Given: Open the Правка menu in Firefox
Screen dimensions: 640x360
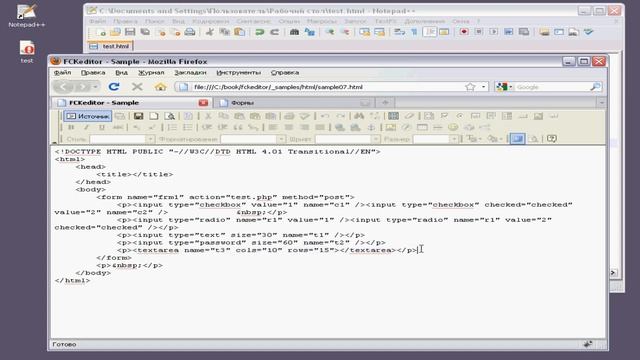Looking at the screenshot, I should [x=93, y=73].
